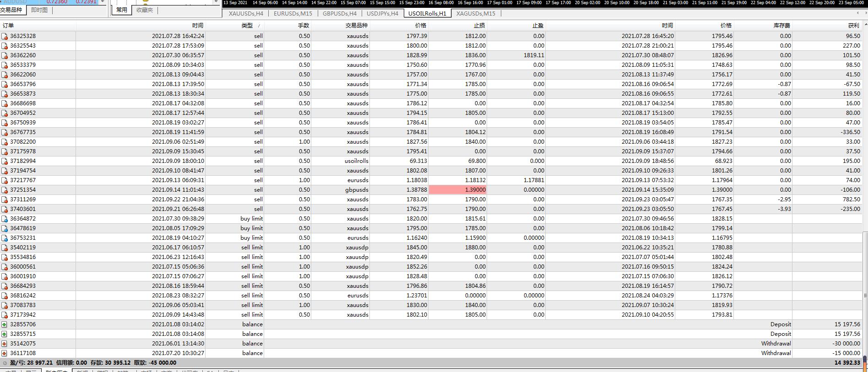This screenshot has height=372, width=868.
Task: Click the open price 1845.00 of order 35402119
Action: coord(417,248)
